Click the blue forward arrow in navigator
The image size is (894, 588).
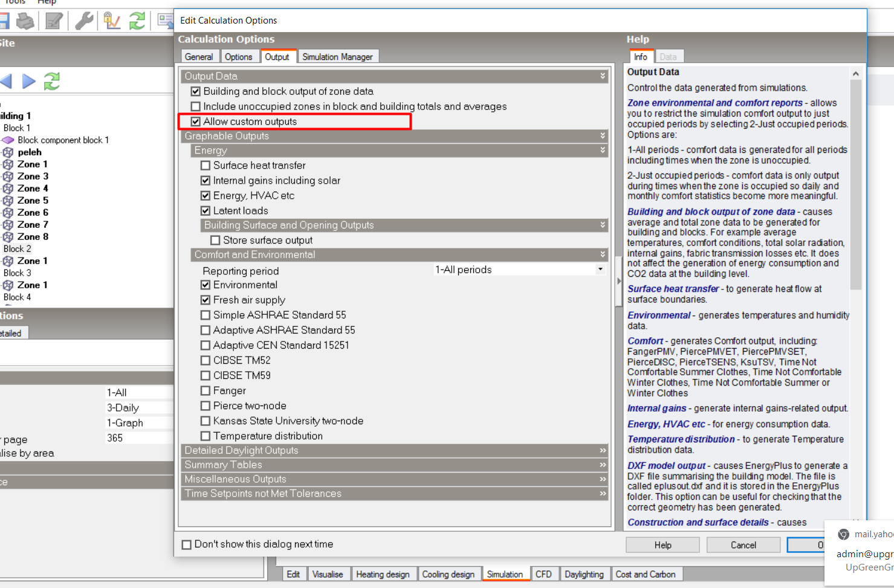29,81
